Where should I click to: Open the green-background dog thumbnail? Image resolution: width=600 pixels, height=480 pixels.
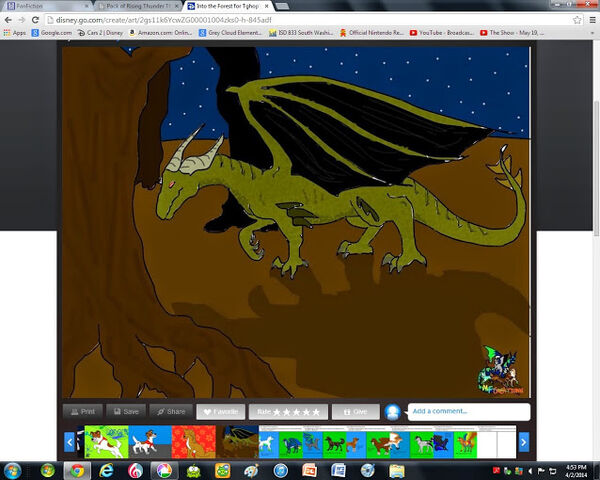click(x=106, y=442)
